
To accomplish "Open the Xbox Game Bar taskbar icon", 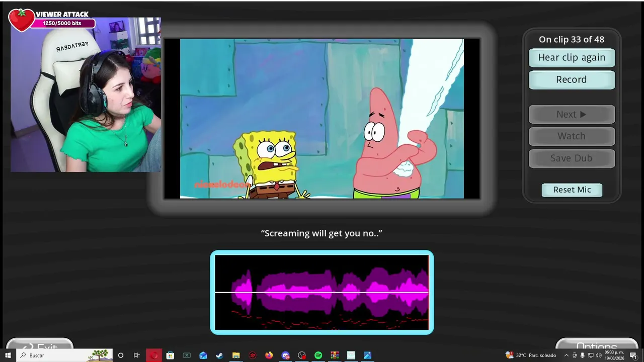I will tap(187, 355).
